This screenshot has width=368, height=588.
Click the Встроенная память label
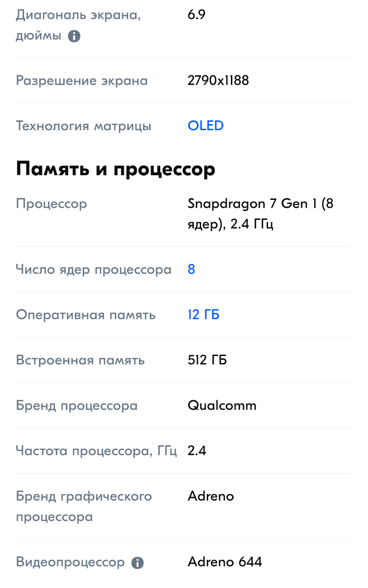pos(80,360)
